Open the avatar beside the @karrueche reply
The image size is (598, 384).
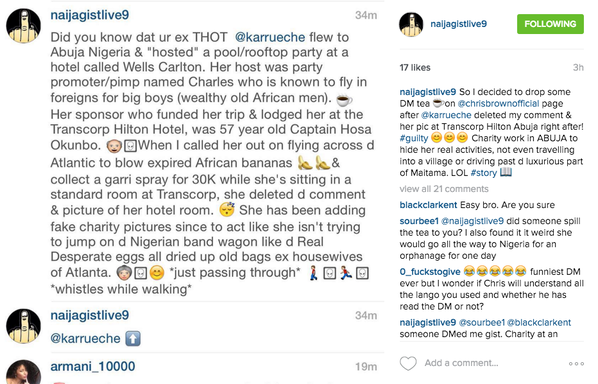click(x=23, y=326)
